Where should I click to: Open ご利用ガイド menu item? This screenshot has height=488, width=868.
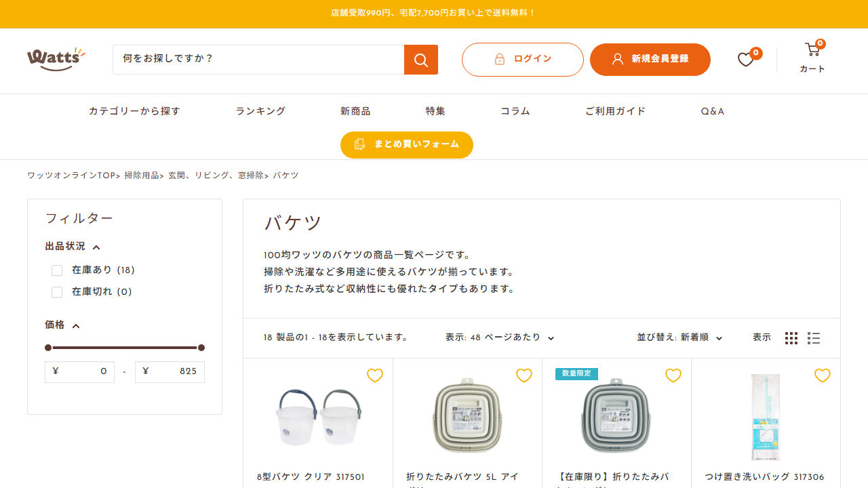point(616,111)
